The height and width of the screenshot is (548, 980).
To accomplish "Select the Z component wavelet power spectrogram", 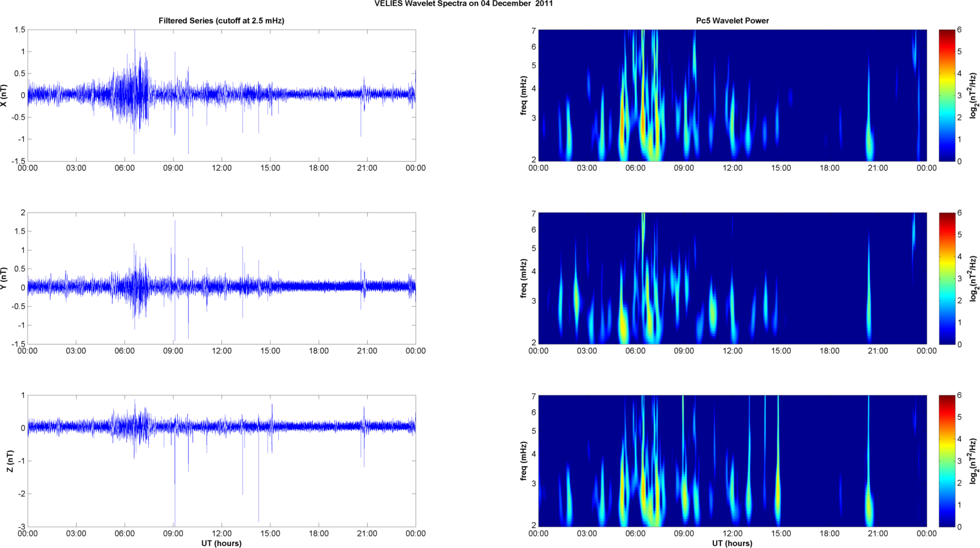I will tap(732, 461).
